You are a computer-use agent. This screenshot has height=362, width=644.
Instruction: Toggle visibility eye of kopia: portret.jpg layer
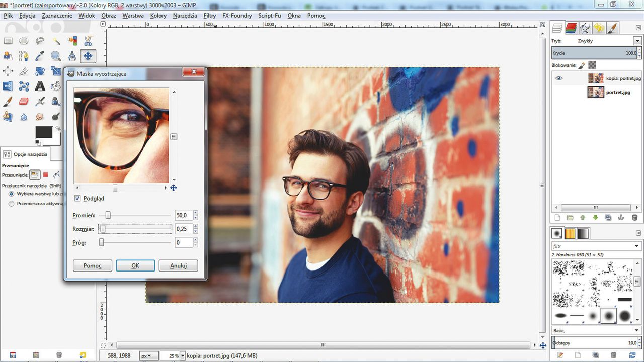pos(559,78)
